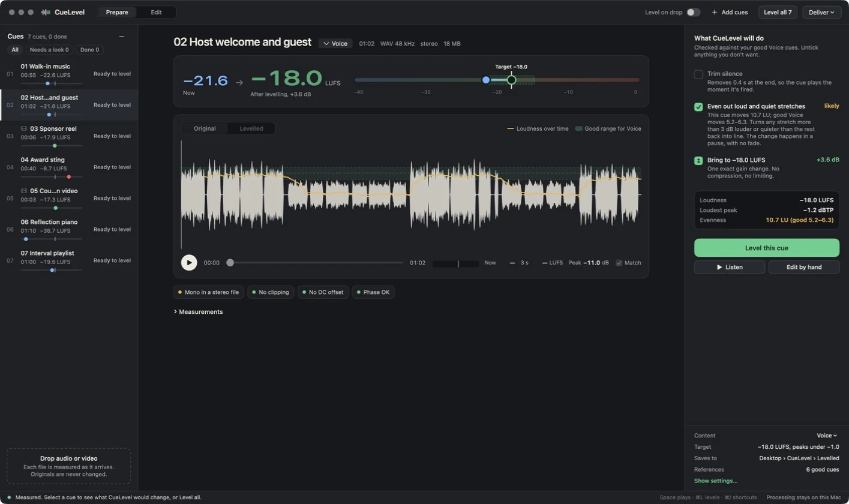Open the Show settings link
The height and width of the screenshot is (504, 849).
pyautogui.click(x=716, y=481)
